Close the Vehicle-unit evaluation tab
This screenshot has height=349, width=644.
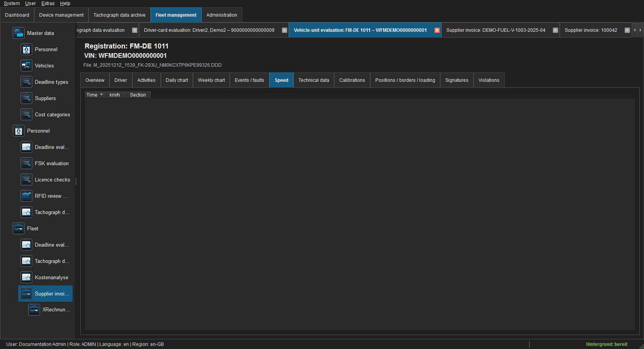437,30
